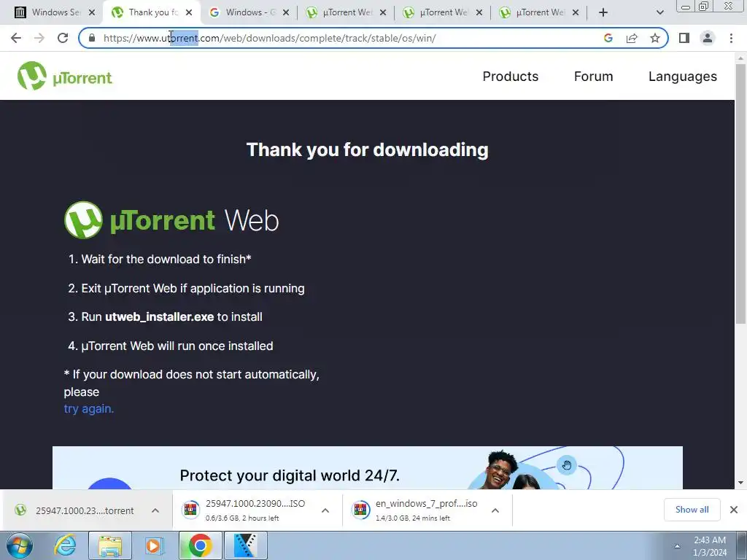747x560 pixels.
Task: Open the side panel icon
Action: (684, 38)
